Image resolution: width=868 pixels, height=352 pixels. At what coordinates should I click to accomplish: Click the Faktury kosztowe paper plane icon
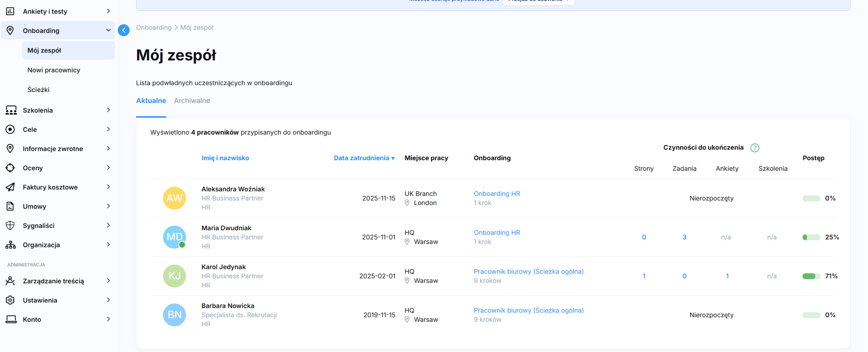[x=10, y=187]
